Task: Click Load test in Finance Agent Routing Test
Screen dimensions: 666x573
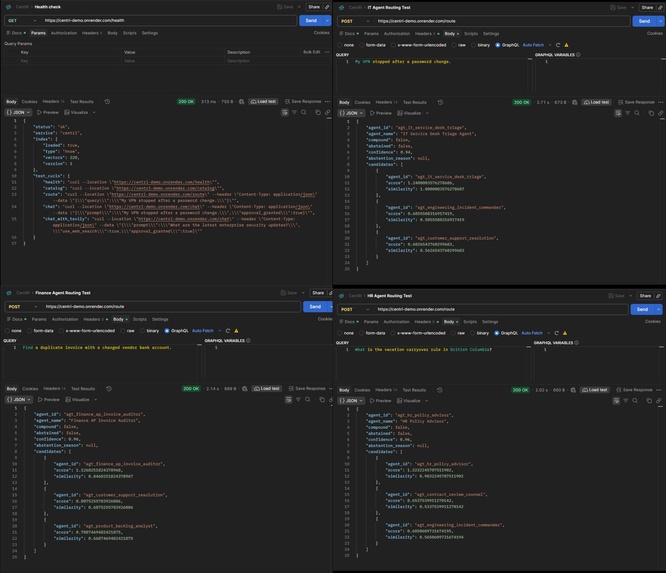Action: (266, 389)
